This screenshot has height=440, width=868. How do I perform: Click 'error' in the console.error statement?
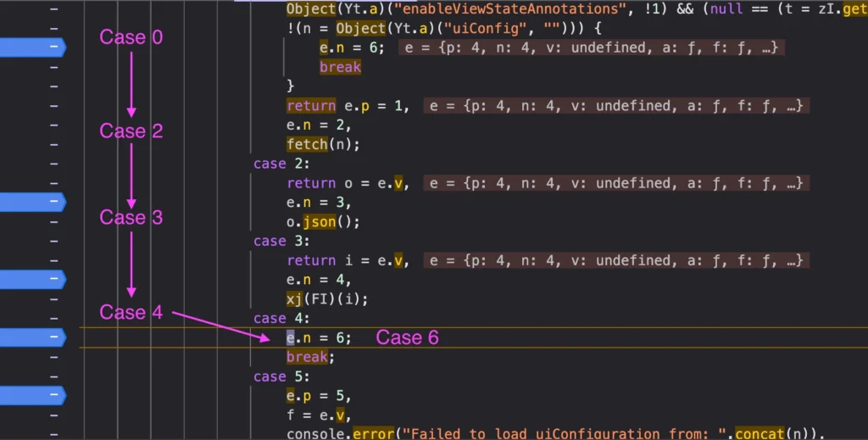376,434
